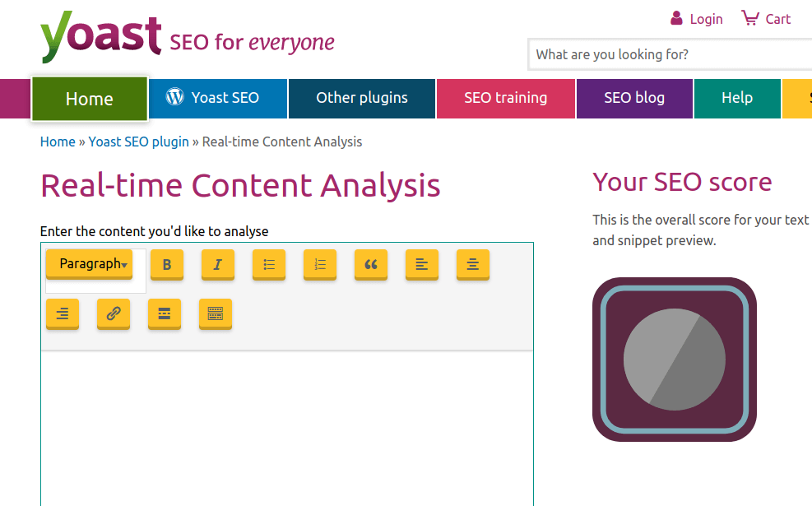Open the Other plugins menu
Screen dimensions: 812x506
[362, 99]
